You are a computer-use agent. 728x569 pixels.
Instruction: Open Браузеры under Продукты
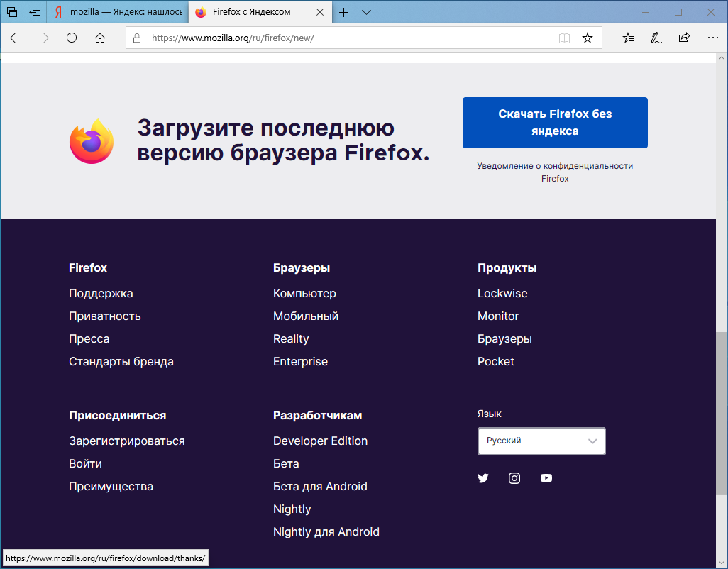click(504, 339)
